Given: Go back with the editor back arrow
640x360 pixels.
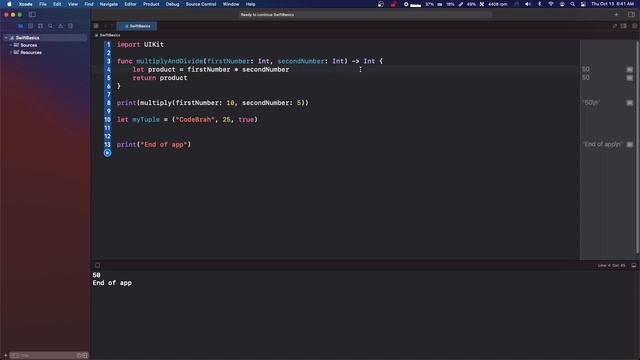Looking at the screenshot, I should click(105, 26).
